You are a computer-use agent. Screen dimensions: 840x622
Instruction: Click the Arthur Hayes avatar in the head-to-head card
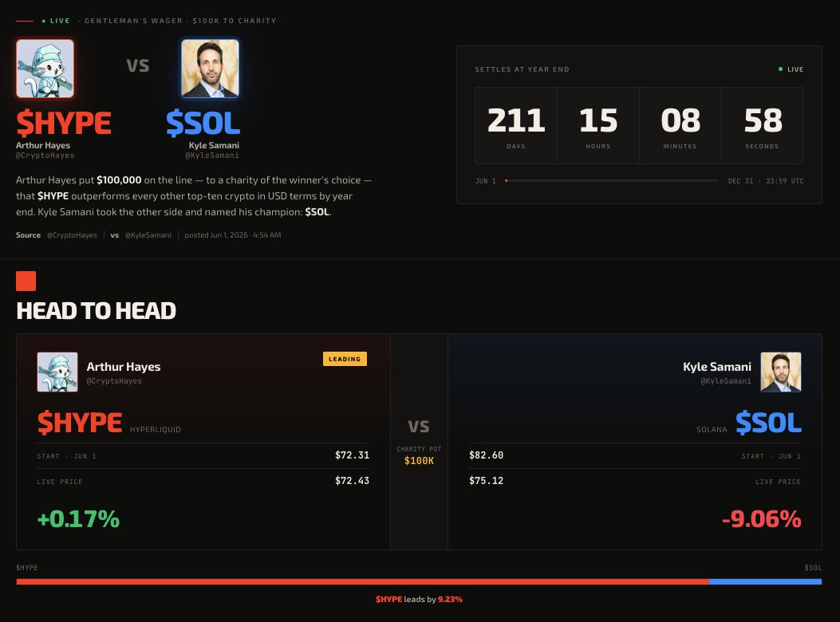tap(57, 372)
